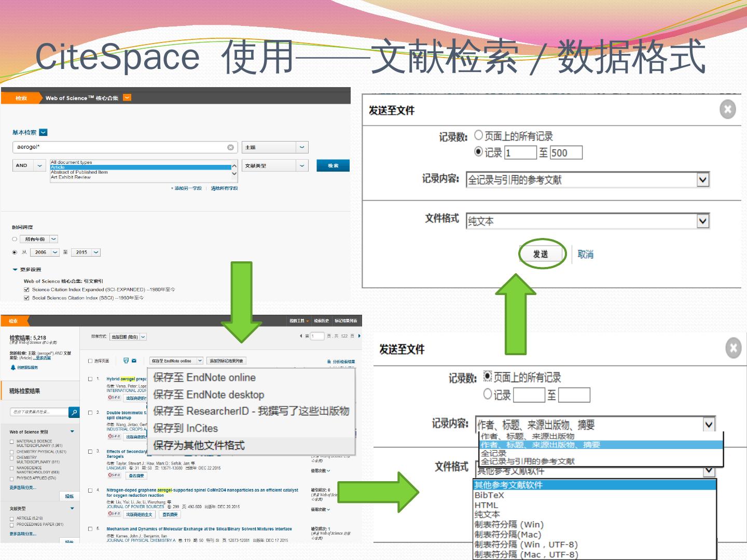Screen dimensions: 747x560
Task: Select the 记录 range radio in lower dialog
Action: coord(488,394)
